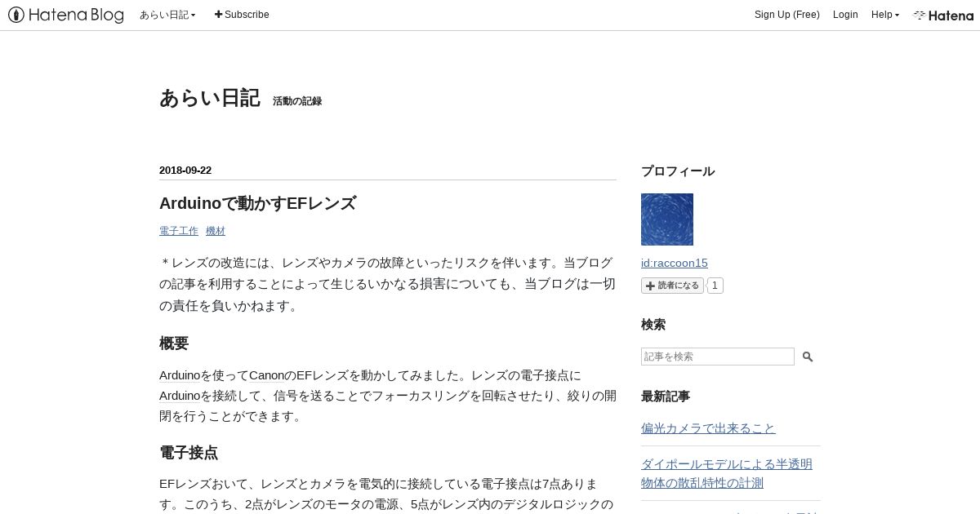Viewport: 980px width, 514px height.
Task: Click the Hatena logo at top right
Action: (943, 15)
